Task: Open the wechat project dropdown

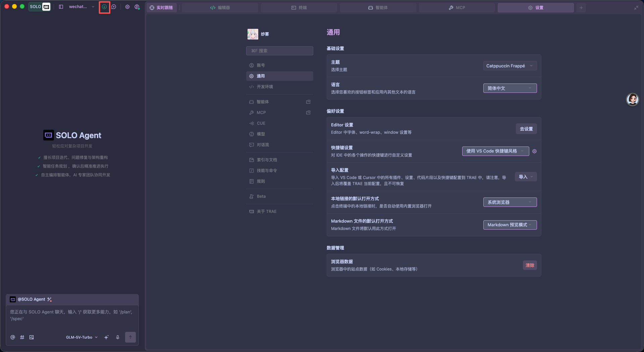Action: [82, 7]
